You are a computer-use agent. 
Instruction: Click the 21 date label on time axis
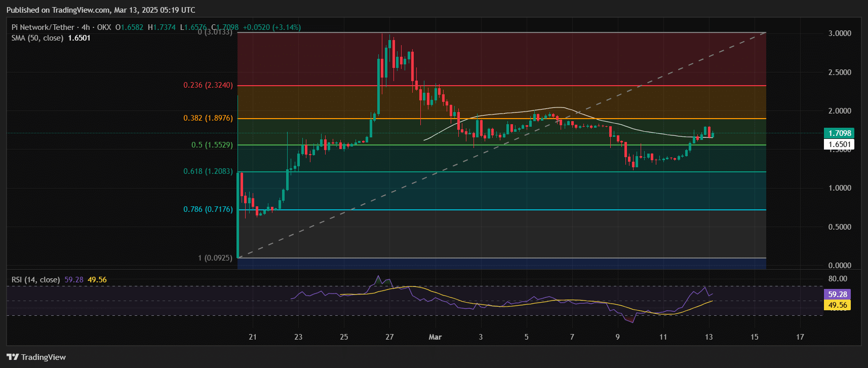click(x=253, y=337)
